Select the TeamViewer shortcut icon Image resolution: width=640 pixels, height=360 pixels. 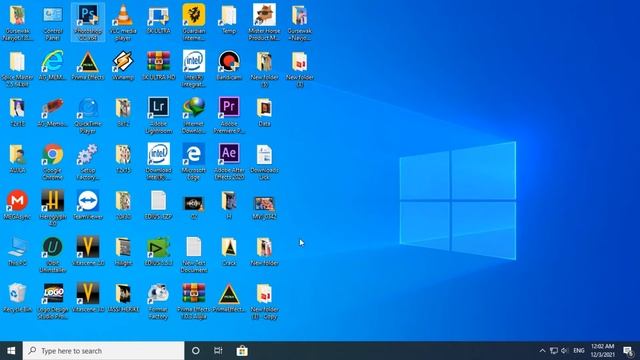pos(88,205)
